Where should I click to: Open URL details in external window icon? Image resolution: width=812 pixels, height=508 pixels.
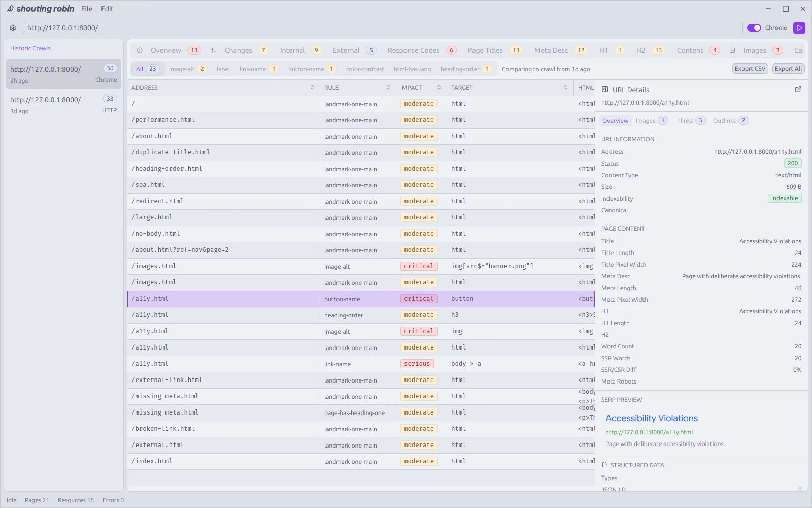pyautogui.click(x=798, y=89)
